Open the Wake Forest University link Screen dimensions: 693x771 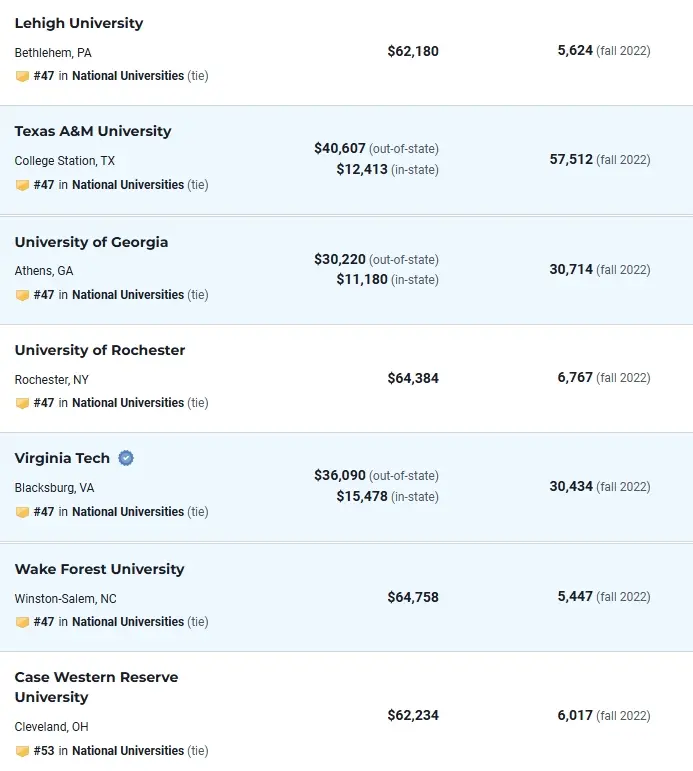(x=99, y=569)
